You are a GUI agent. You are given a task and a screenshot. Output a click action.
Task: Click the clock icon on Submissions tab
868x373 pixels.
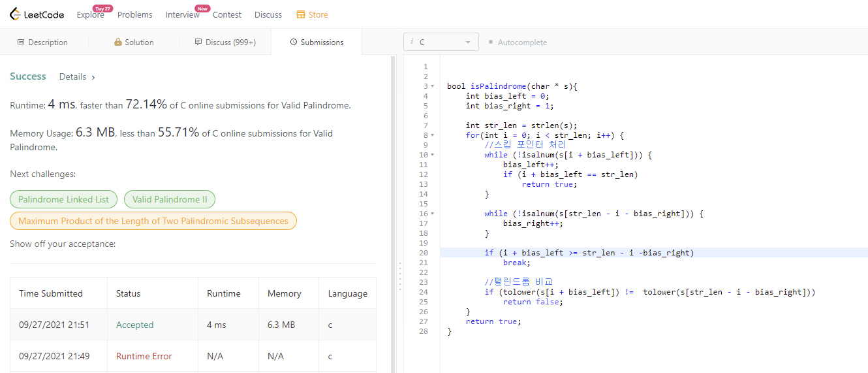(294, 42)
